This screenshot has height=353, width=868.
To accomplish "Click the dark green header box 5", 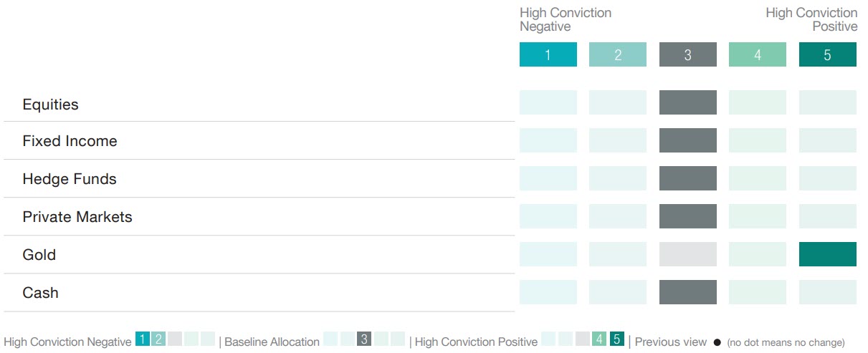I will coord(827,54).
